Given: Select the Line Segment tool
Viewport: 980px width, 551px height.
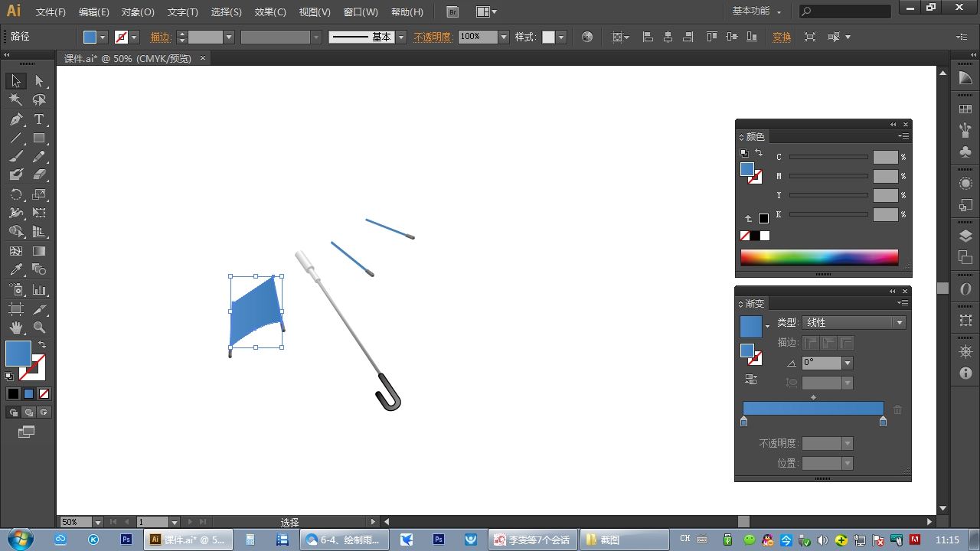Looking at the screenshot, I should tap(16, 139).
